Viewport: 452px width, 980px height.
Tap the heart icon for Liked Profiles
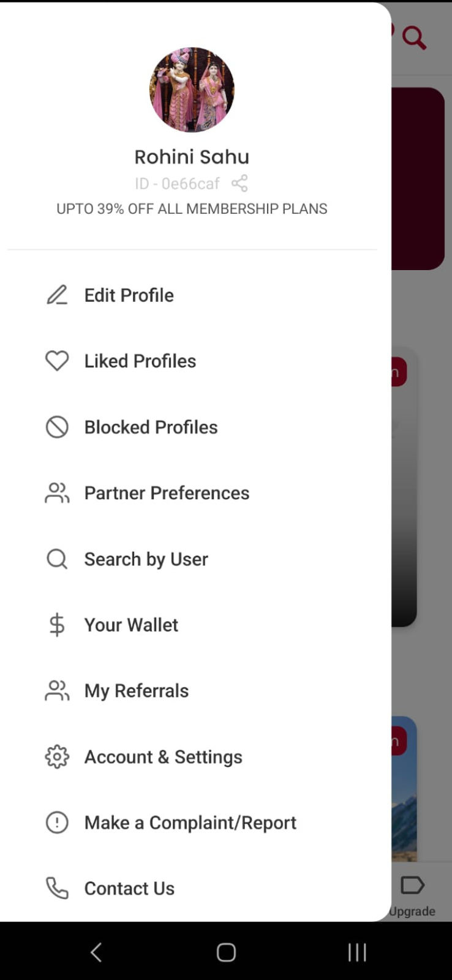[x=57, y=361]
